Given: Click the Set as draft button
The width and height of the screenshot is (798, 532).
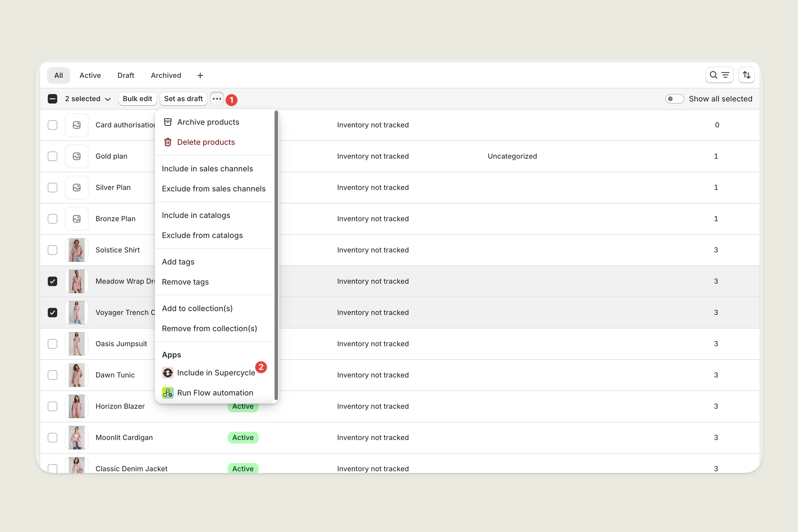Looking at the screenshot, I should [x=183, y=99].
